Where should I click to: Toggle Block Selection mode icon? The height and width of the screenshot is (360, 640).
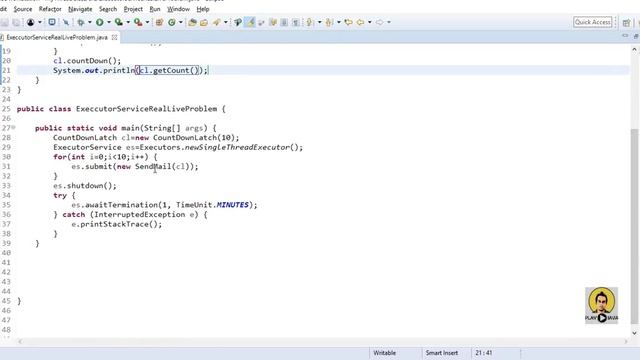284,22
